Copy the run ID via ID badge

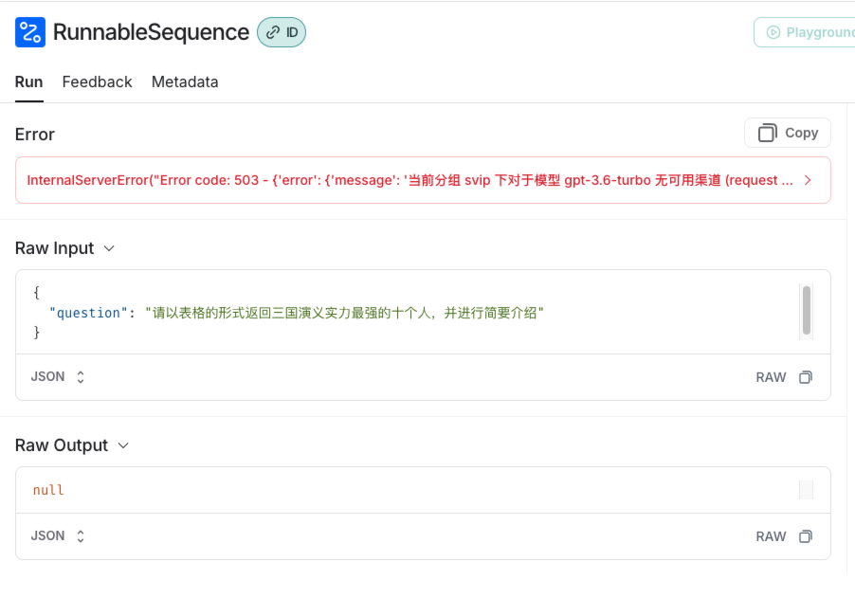(x=282, y=32)
